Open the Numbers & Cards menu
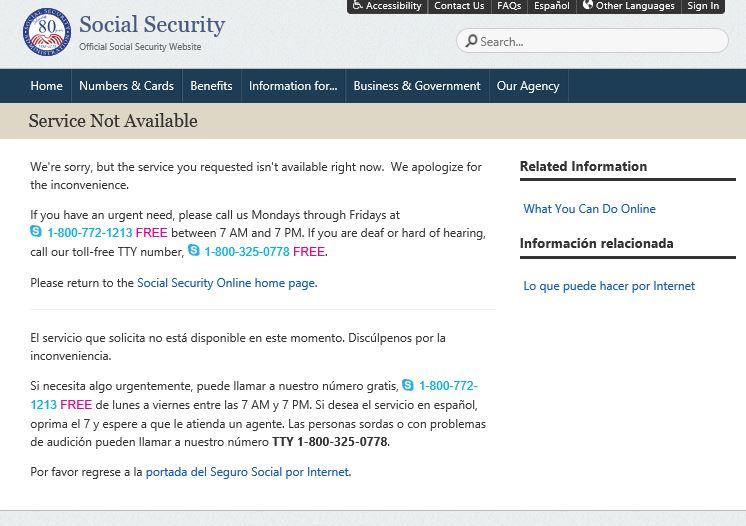The height and width of the screenshot is (526, 746). (x=126, y=86)
